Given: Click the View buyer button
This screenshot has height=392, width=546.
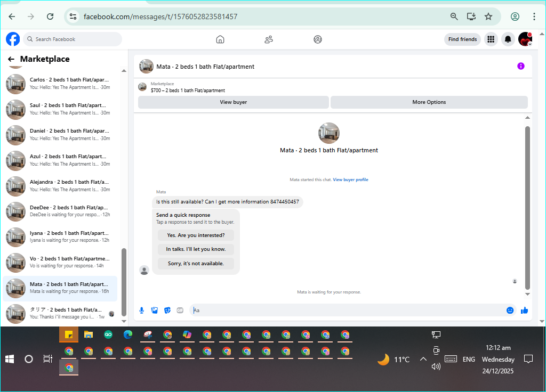Looking at the screenshot, I should 234,102.
